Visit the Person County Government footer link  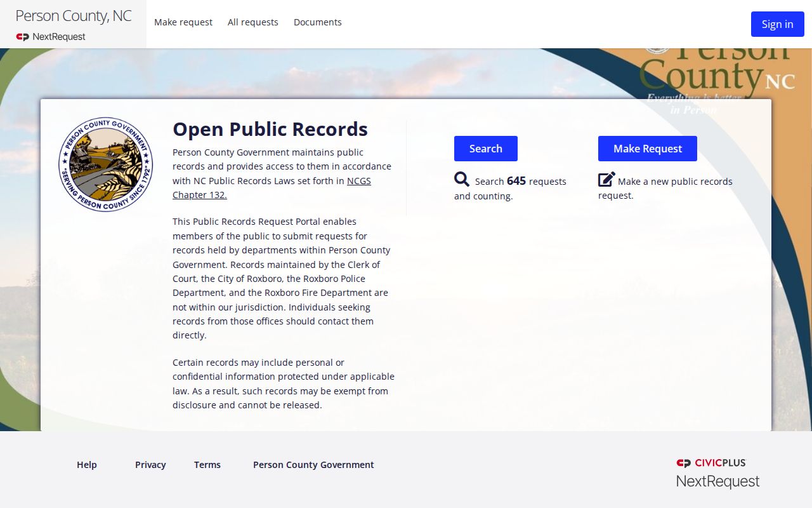[x=313, y=465]
